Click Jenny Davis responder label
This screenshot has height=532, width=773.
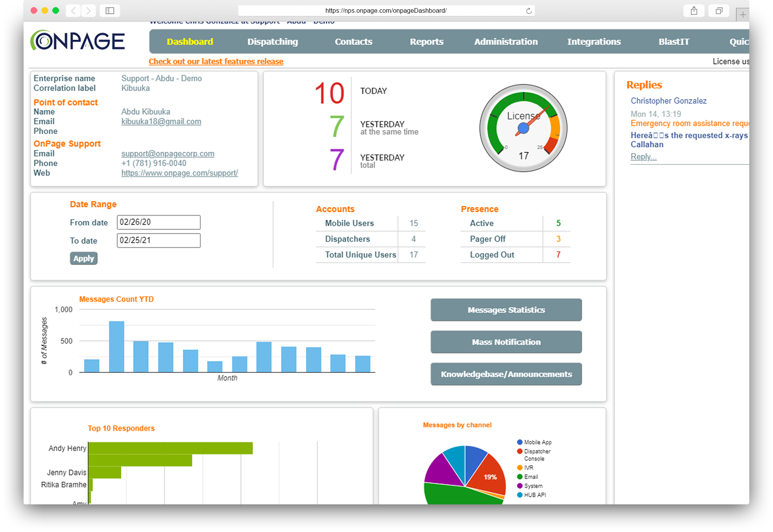coord(66,473)
